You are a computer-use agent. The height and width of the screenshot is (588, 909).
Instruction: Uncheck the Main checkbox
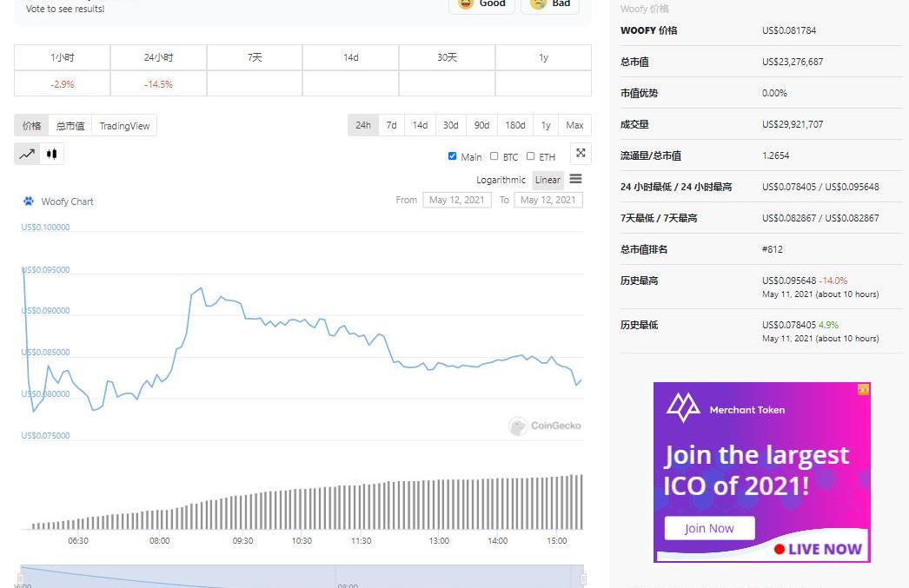tap(452, 155)
